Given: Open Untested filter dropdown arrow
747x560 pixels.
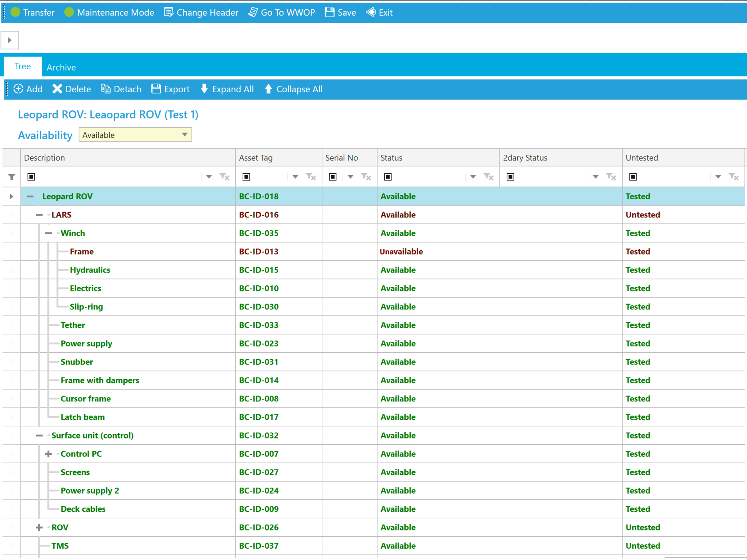Looking at the screenshot, I should point(718,177).
